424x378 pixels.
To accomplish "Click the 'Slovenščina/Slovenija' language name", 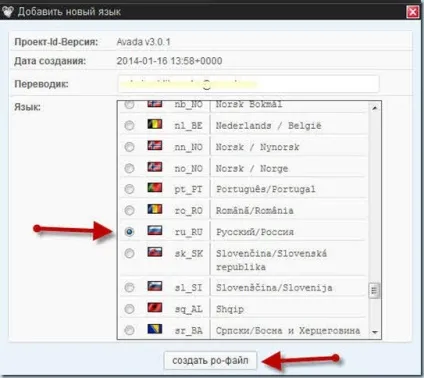I will point(274,288).
